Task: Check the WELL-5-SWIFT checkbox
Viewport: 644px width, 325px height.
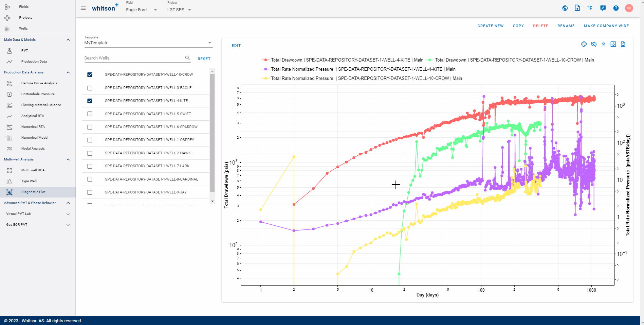Action: click(90, 114)
